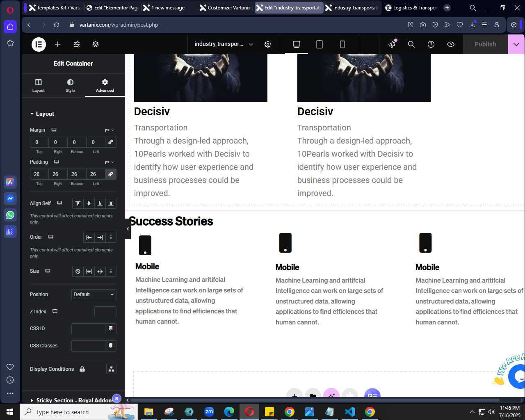Viewport: 525px width, 420px height.
Task: Set Align Self to stretch
Action: click(111, 203)
